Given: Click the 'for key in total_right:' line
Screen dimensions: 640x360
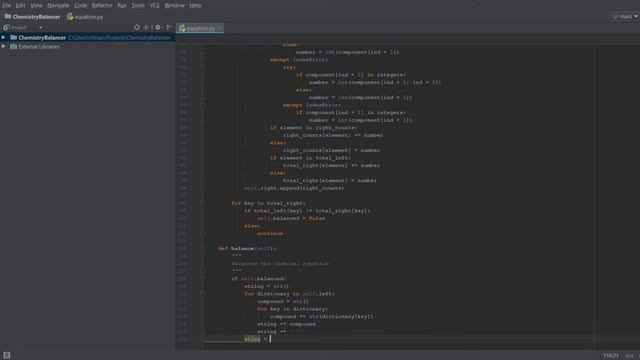Looking at the screenshot, I should [268, 203].
